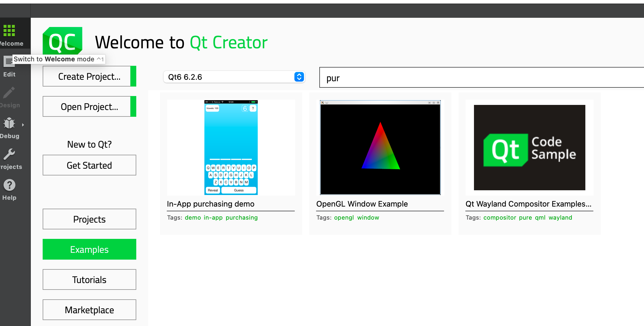
Task: Open Design mode pencil icon
Action: (9, 92)
